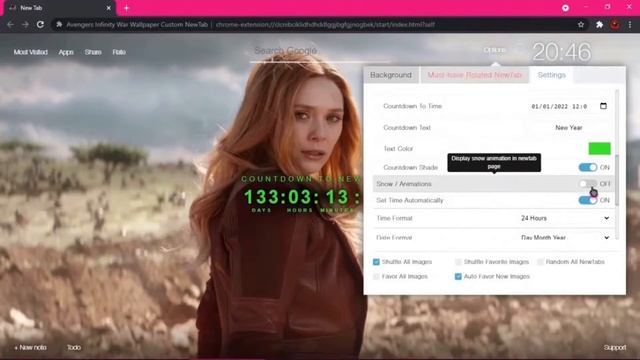
Task: Close the New Tab tab
Action: 109,8
